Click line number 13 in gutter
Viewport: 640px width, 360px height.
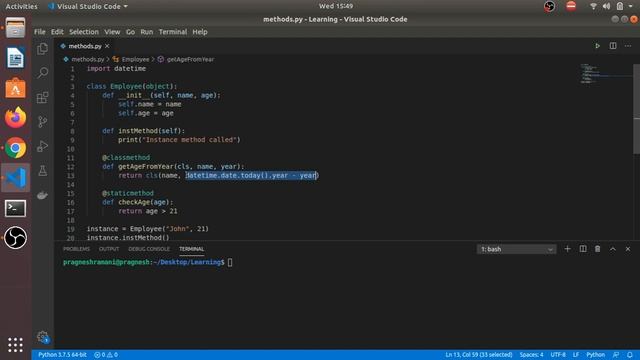(71, 176)
